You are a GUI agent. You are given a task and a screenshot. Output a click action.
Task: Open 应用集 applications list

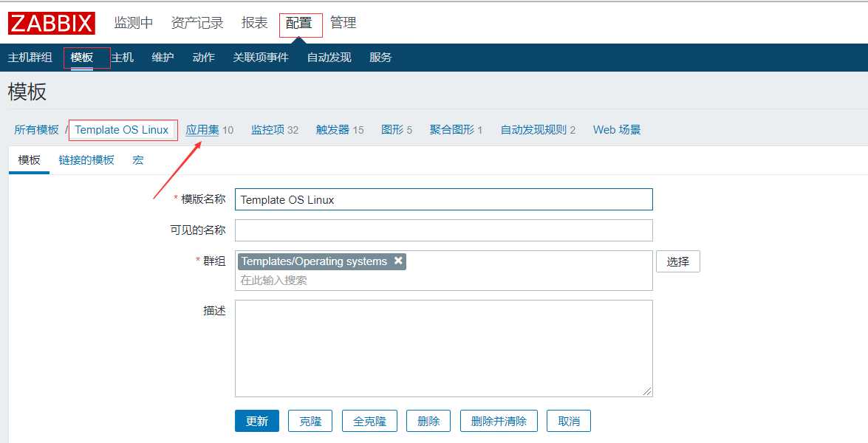coord(202,130)
